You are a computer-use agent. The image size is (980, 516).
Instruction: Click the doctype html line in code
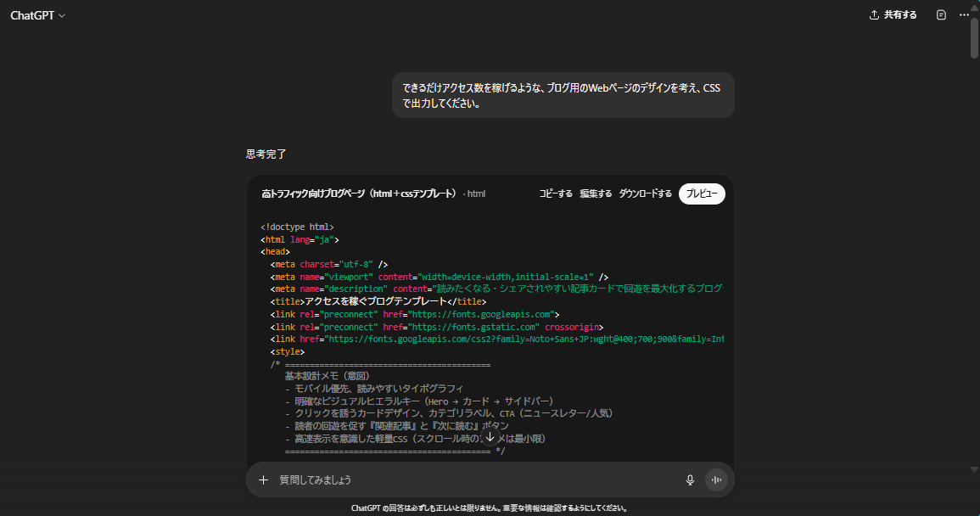tap(297, 227)
